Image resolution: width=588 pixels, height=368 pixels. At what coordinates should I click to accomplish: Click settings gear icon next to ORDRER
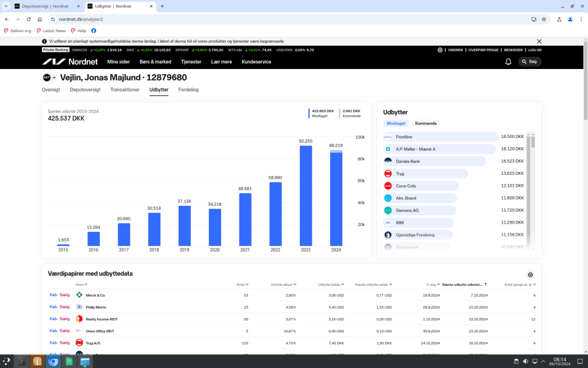tap(440, 50)
